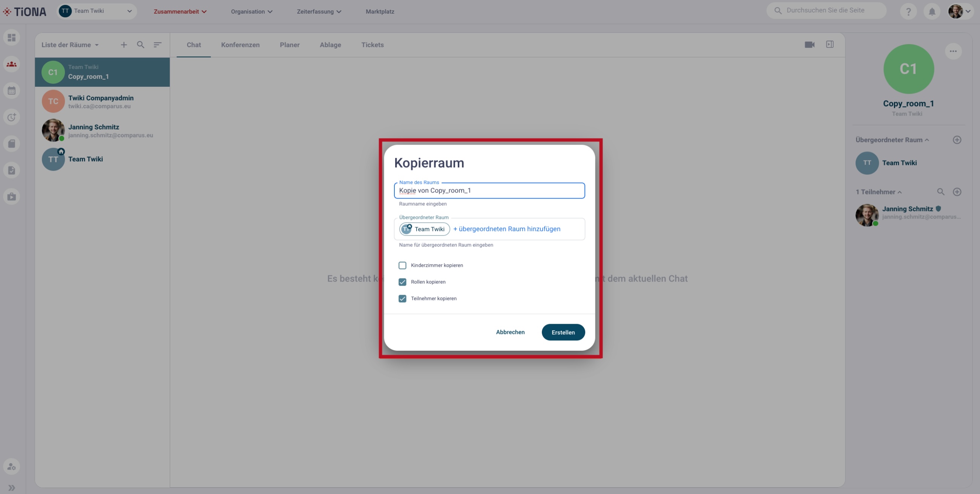The width and height of the screenshot is (980, 494).
Task: Switch to the Chat tab
Action: pos(194,45)
